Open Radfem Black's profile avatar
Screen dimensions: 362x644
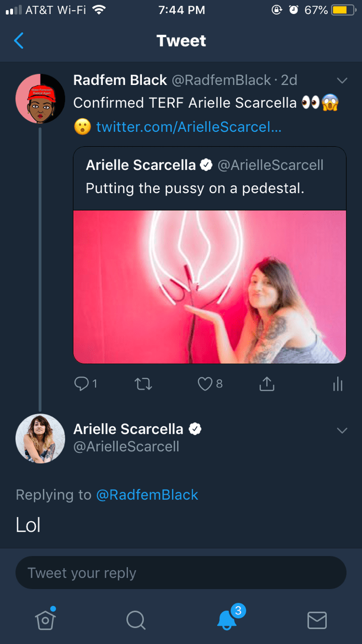(40, 98)
